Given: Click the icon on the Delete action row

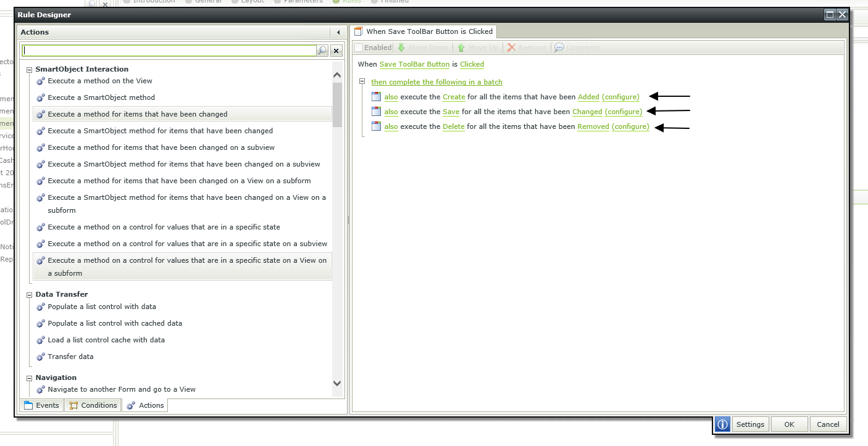Looking at the screenshot, I should [376, 126].
